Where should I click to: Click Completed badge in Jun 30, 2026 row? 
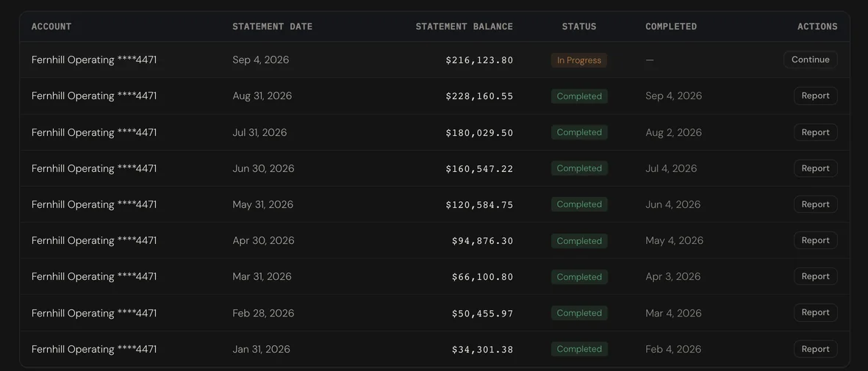(579, 168)
